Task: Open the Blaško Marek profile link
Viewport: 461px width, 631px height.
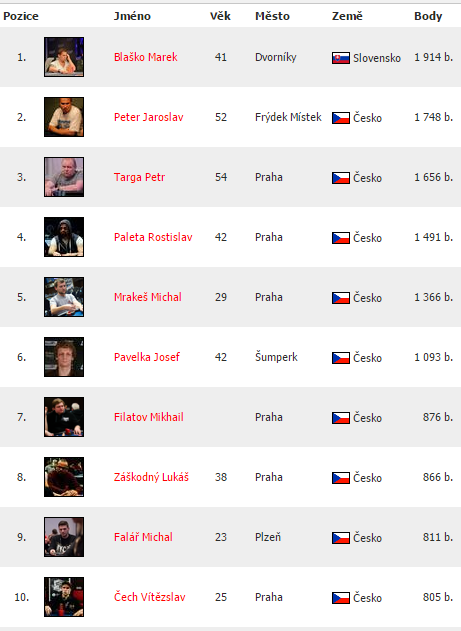Action: 146,57
